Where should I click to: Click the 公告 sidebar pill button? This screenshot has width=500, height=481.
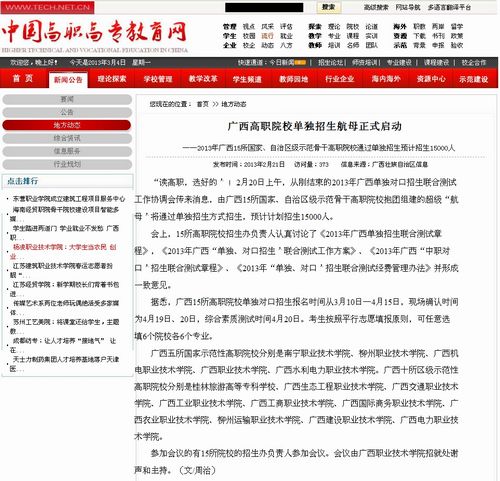click(67, 112)
